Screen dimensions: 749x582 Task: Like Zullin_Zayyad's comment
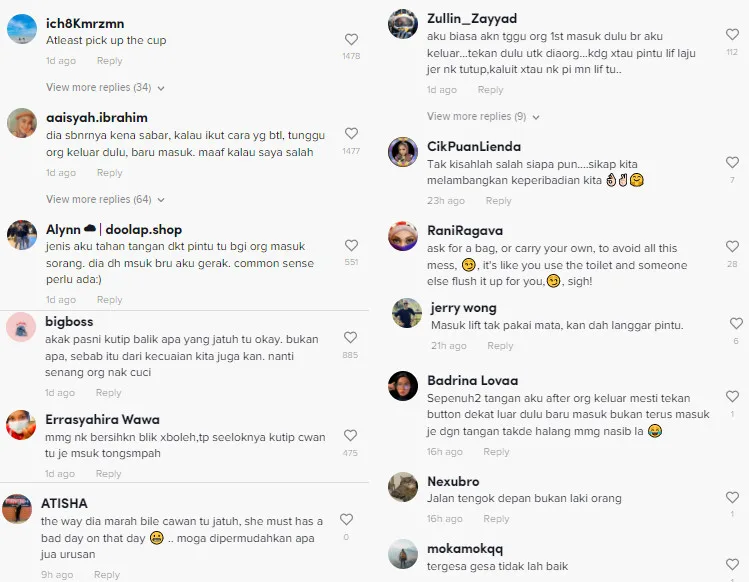point(732,35)
